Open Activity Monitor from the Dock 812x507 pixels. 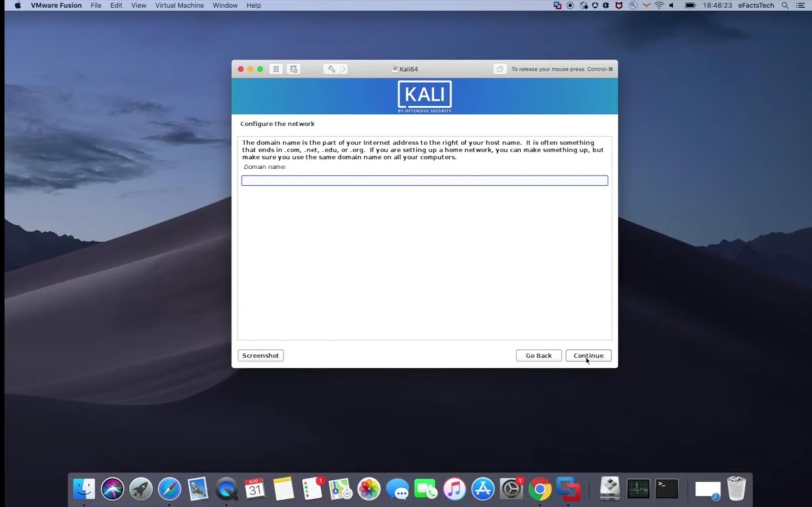point(638,489)
